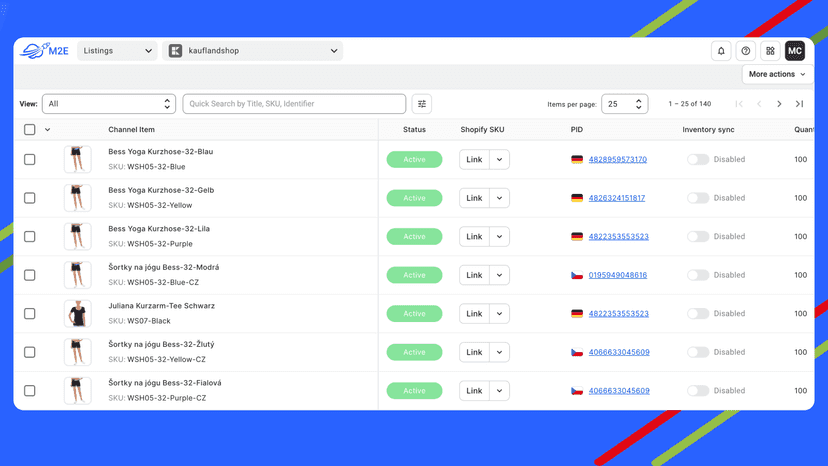Enable inventory sync for WS07-Black row
The width and height of the screenshot is (828, 466).
click(x=698, y=314)
